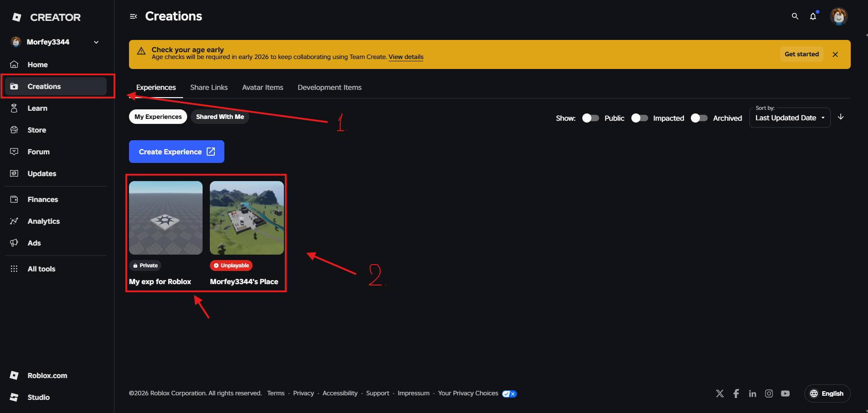Click the Unplayable status badge
868x413 pixels.
pyautogui.click(x=231, y=265)
